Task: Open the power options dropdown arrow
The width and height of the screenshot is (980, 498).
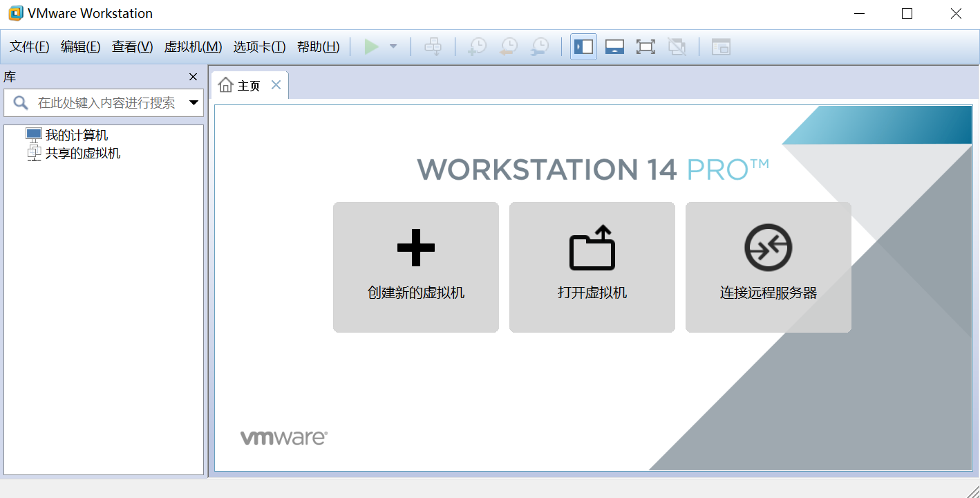Action: click(x=393, y=47)
